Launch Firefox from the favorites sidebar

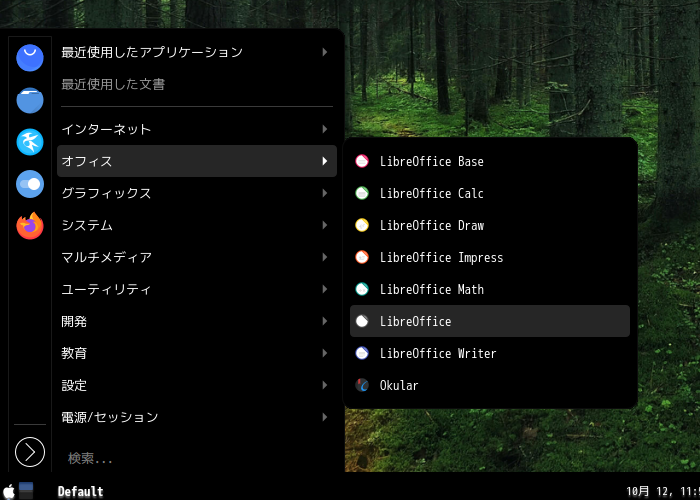30,226
